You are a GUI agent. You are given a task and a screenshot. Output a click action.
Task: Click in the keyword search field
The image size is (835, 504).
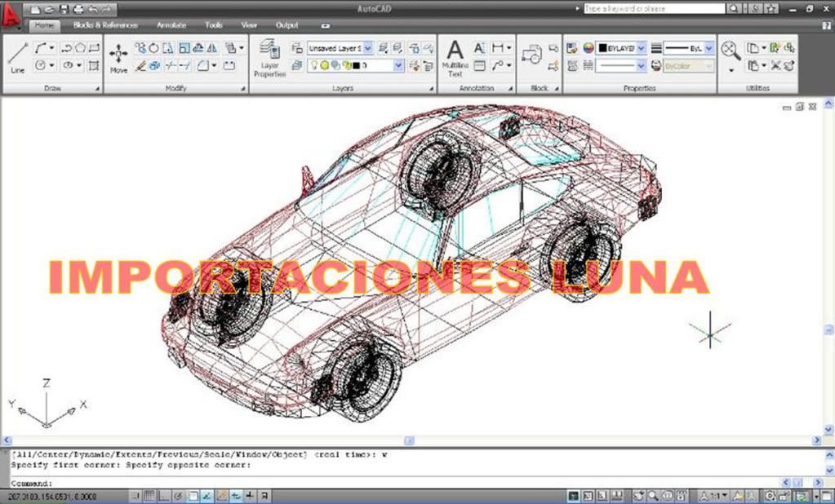tap(654, 8)
